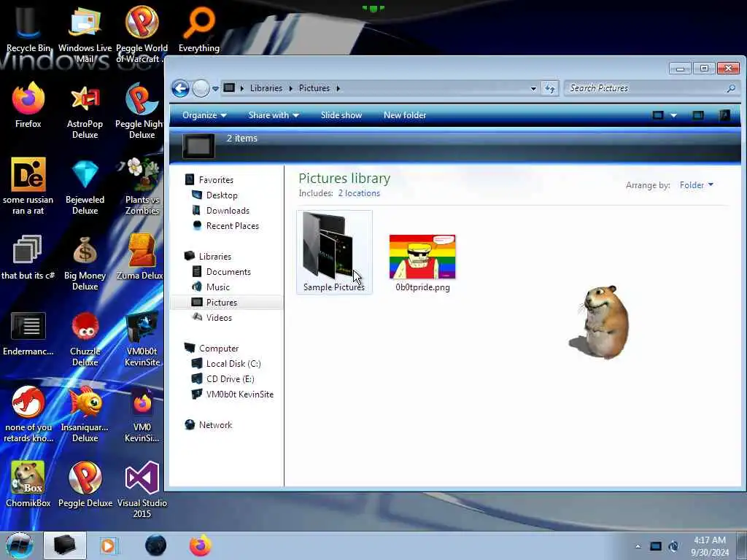
Task: Open Visual Studio 2015 desktop icon
Action: 142,489
